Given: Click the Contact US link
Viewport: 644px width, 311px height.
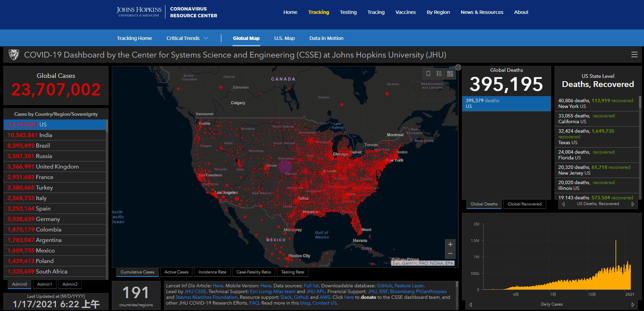Looking at the screenshot, I should click(x=324, y=303).
